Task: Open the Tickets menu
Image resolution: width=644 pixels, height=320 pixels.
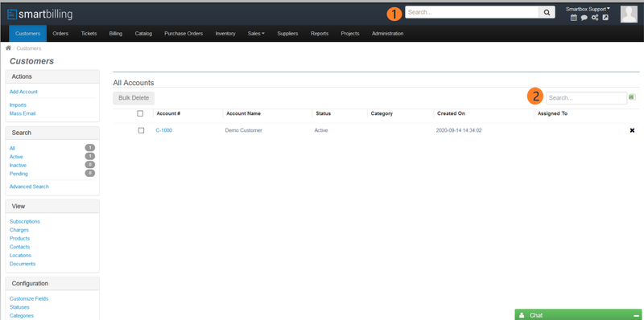Action: pyautogui.click(x=89, y=34)
